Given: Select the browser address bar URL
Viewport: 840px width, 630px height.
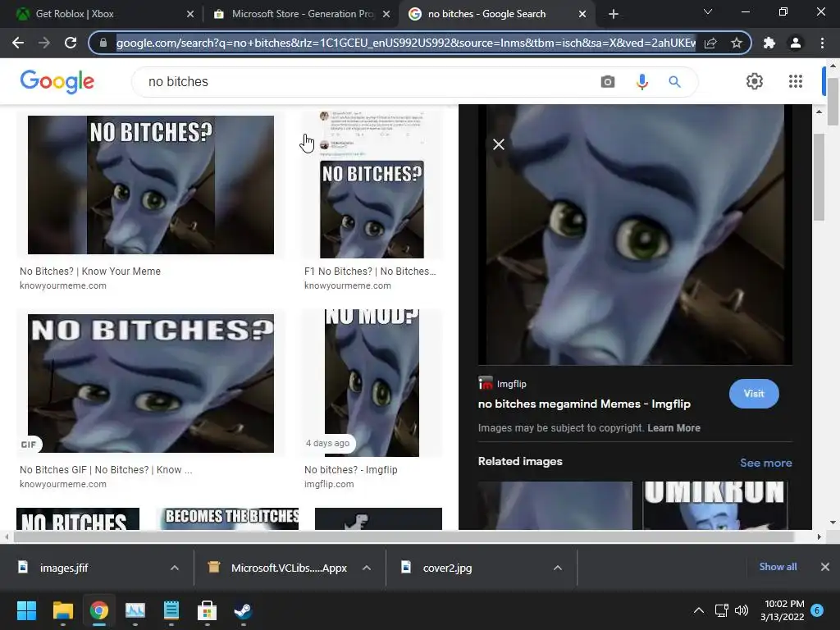Looking at the screenshot, I should (405, 43).
